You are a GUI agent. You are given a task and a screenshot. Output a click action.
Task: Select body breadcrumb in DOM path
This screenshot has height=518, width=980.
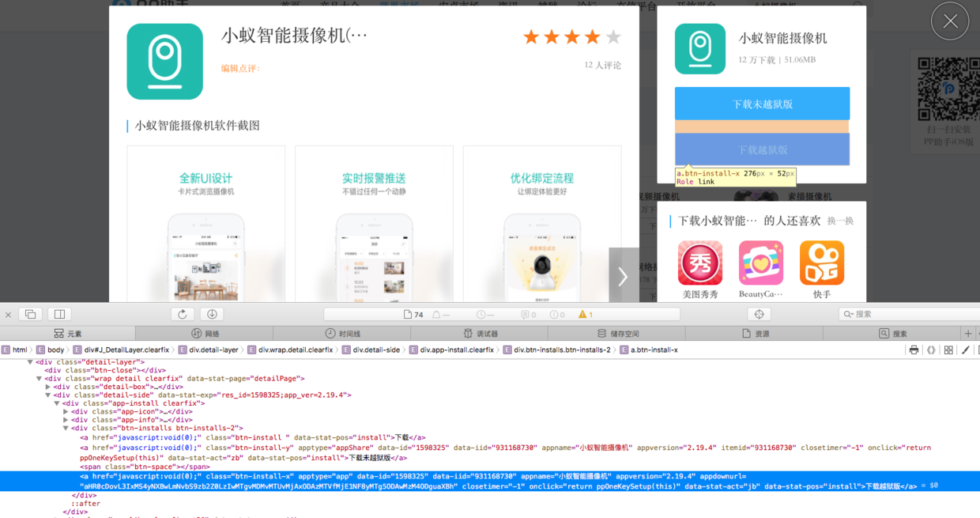[x=50, y=350]
